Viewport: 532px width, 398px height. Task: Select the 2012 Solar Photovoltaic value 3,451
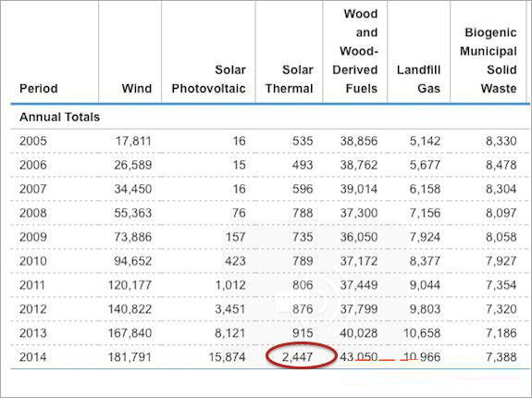tap(230, 309)
